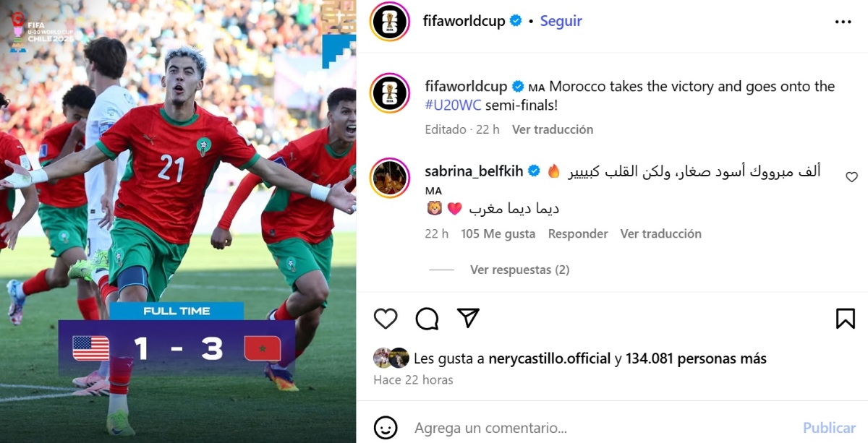Click the fifaworldcup avatar beside the caption
Image resolution: width=868 pixels, height=443 pixels.
pos(391,93)
